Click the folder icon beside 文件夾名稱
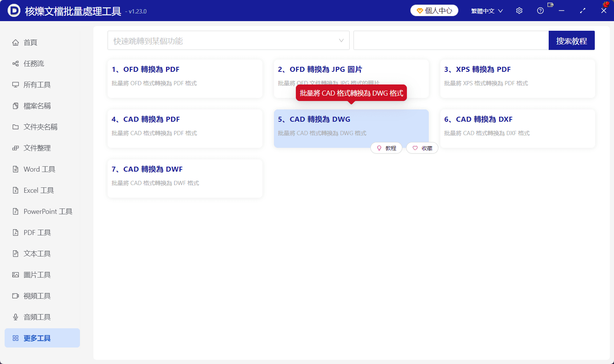This screenshot has width=614, height=364. tap(15, 127)
